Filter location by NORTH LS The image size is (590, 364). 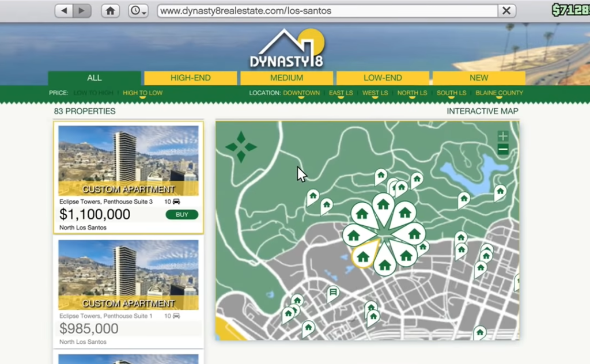(412, 93)
